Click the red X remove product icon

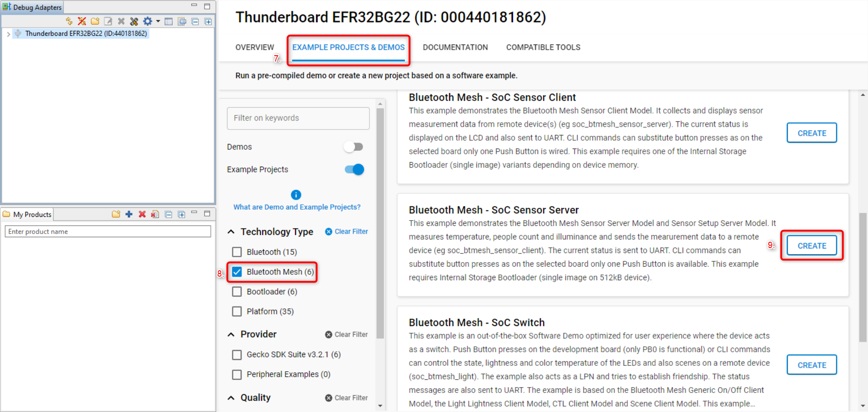pyautogui.click(x=142, y=214)
